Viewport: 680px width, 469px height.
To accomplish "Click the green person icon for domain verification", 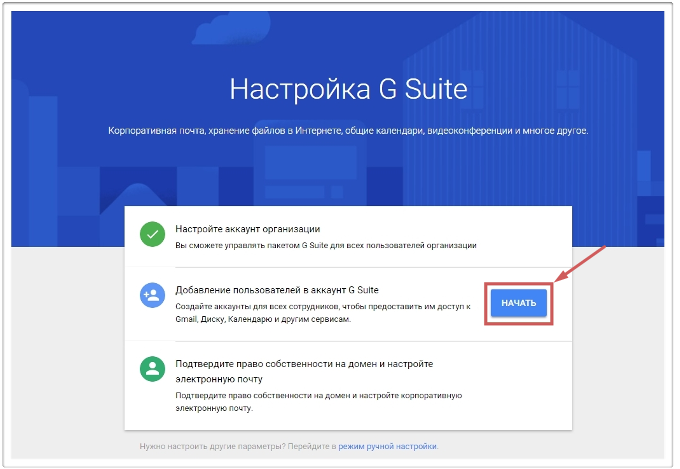I will (152, 369).
